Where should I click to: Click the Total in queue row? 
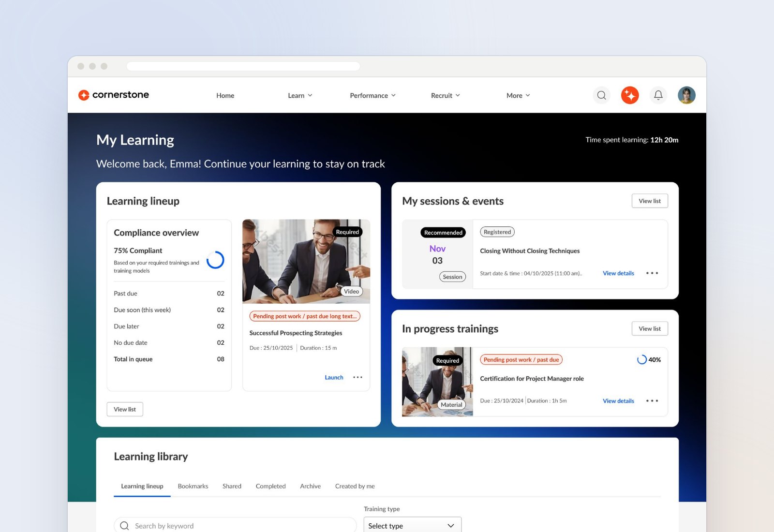(x=169, y=359)
